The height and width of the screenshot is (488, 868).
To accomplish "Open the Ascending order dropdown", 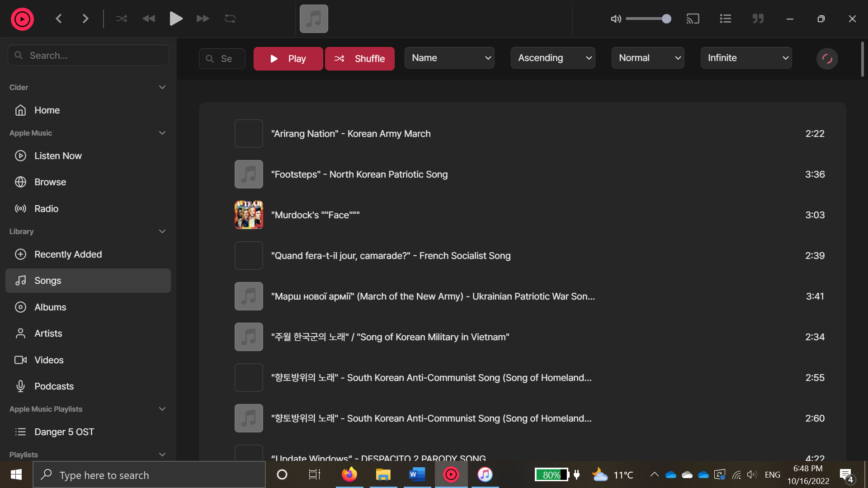I will (x=553, y=58).
